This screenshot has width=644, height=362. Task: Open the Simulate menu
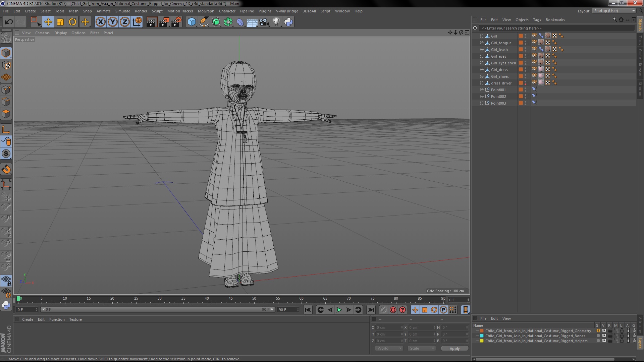[x=122, y=11]
